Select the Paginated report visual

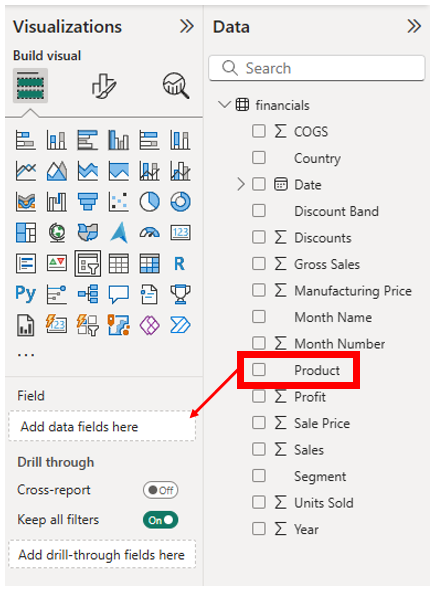pyautogui.click(x=26, y=325)
